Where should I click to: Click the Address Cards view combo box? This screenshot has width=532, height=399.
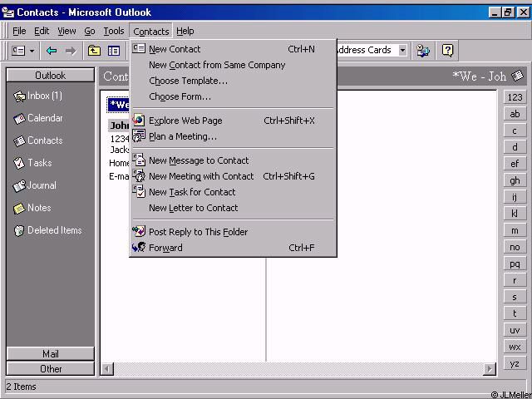[x=372, y=50]
